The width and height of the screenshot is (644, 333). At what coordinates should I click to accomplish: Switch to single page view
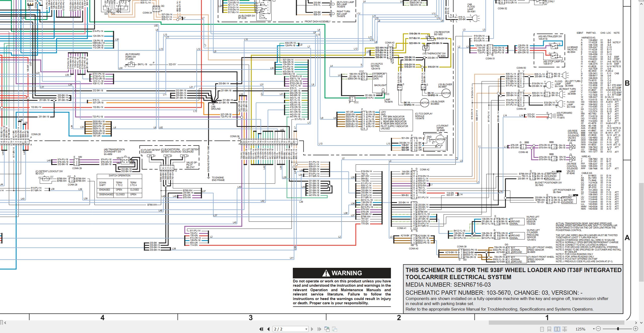pyautogui.click(x=542, y=329)
